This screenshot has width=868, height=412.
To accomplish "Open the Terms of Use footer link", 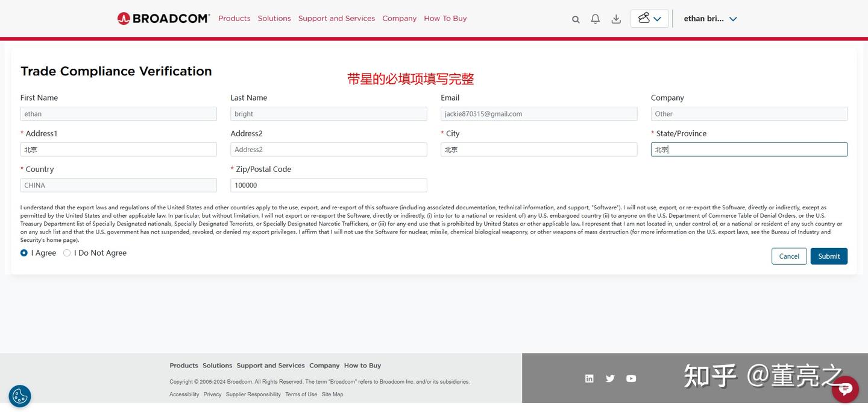I will (301, 395).
